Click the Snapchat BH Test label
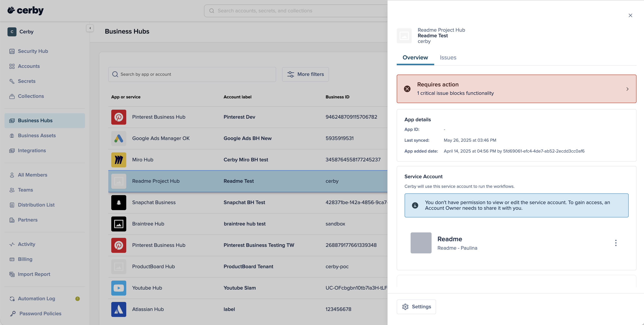Viewport: 644px width, 325px height. tap(244, 202)
